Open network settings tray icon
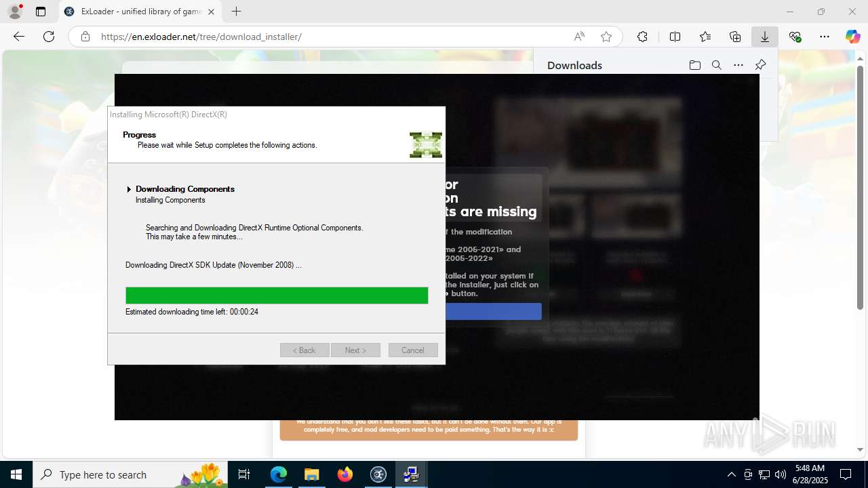This screenshot has height=488, width=868. pyautogui.click(x=764, y=474)
